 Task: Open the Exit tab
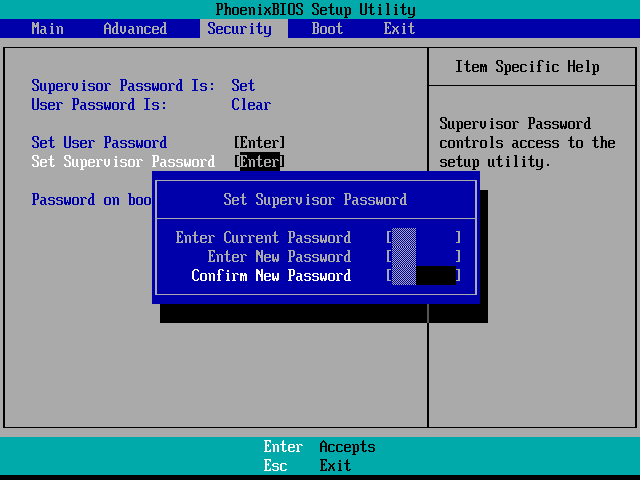click(x=399, y=29)
